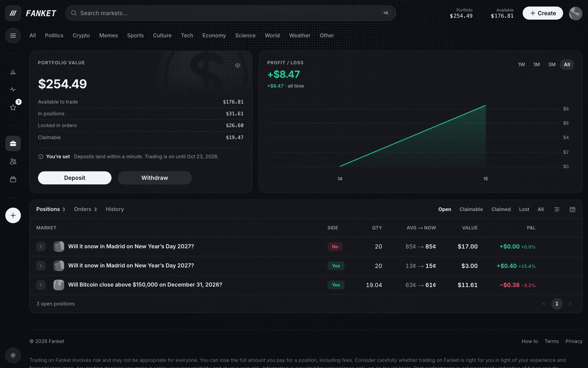588x368 pixels.
Task: Expand the Madrid snow No position row
Action: 41,246
